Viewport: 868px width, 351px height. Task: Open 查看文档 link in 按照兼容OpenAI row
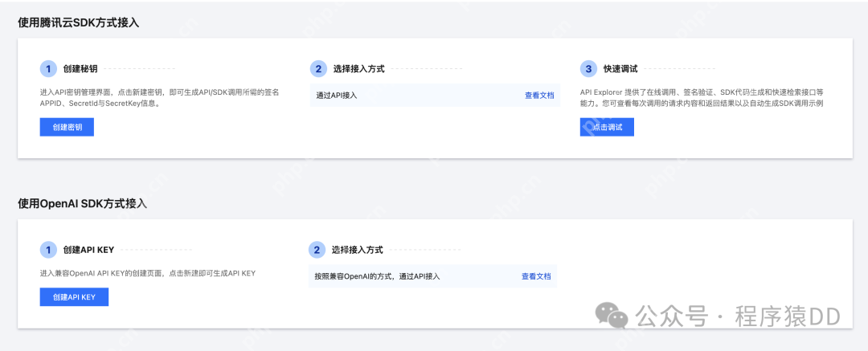coord(536,276)
